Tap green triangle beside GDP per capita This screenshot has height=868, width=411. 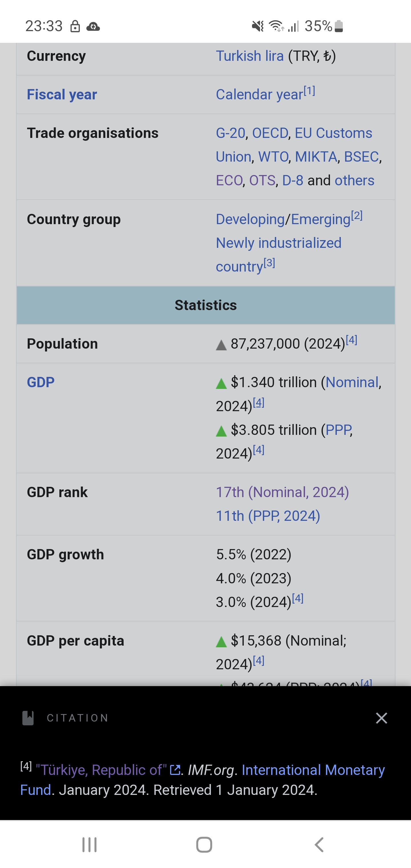pos(221,642)
